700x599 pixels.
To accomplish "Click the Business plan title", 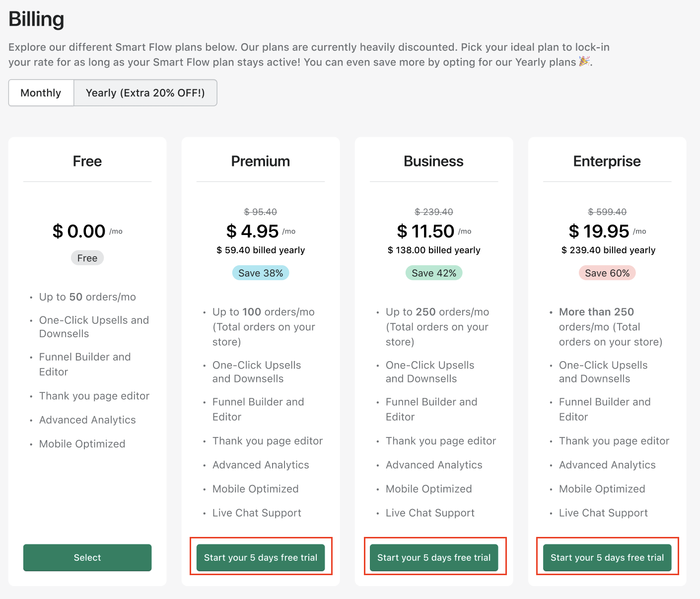I will [x=434, y=161].
